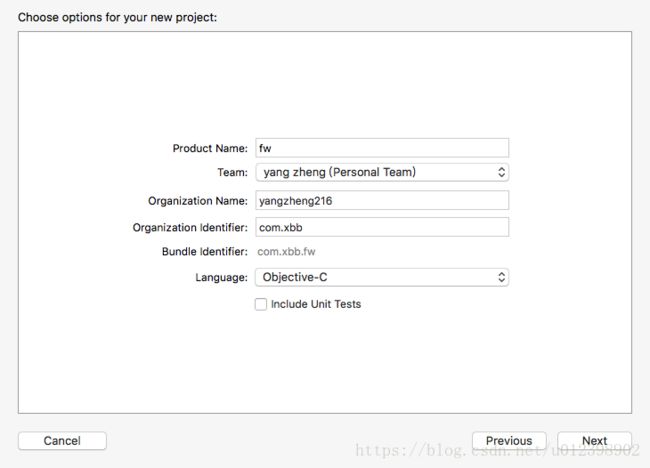Screen dimensions: 650x468
Task: Click the Team label
Action: [x=233, y=172]
